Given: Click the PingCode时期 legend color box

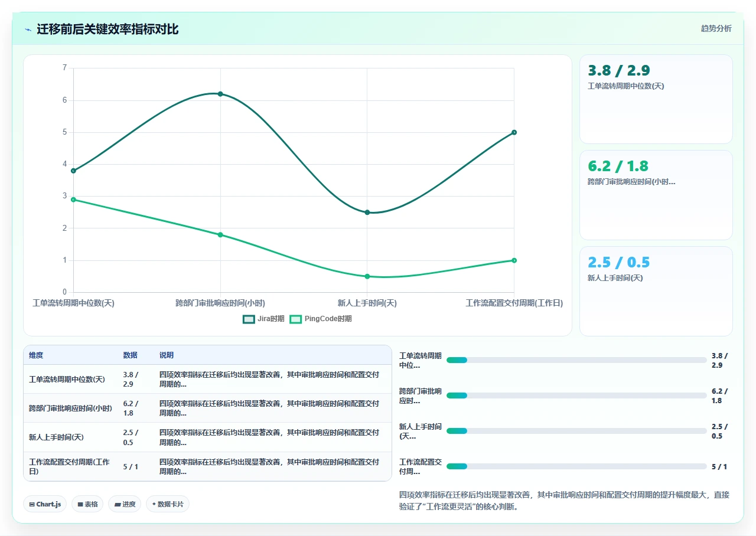Looking at the screenshot, I should point(295,319).
